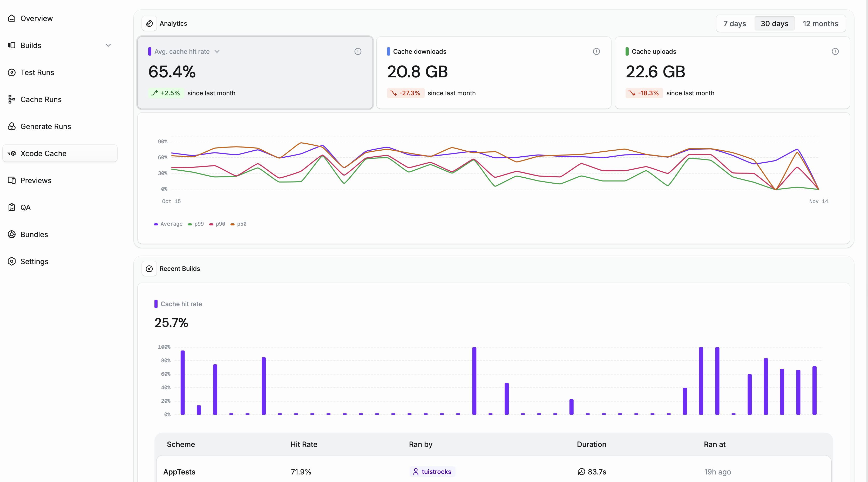
Task: Click the Analytics compass icon
Action: click(149, 23)
